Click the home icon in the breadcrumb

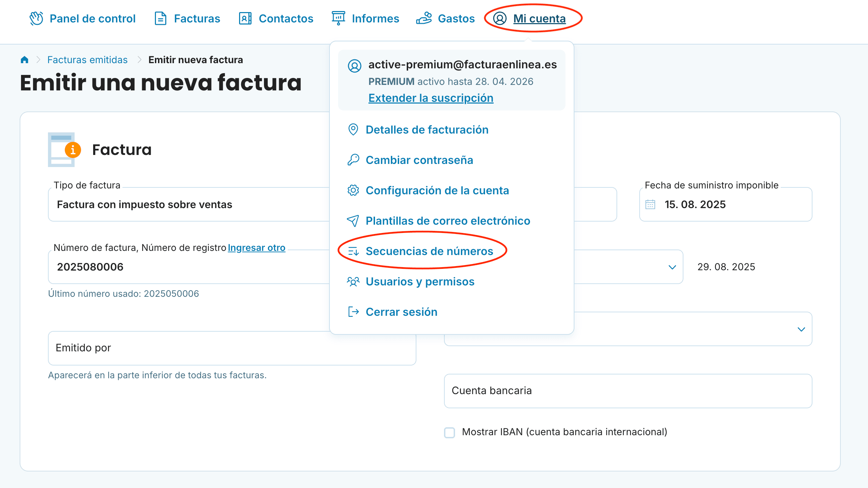pyautogui.click(x=24, y=60)
